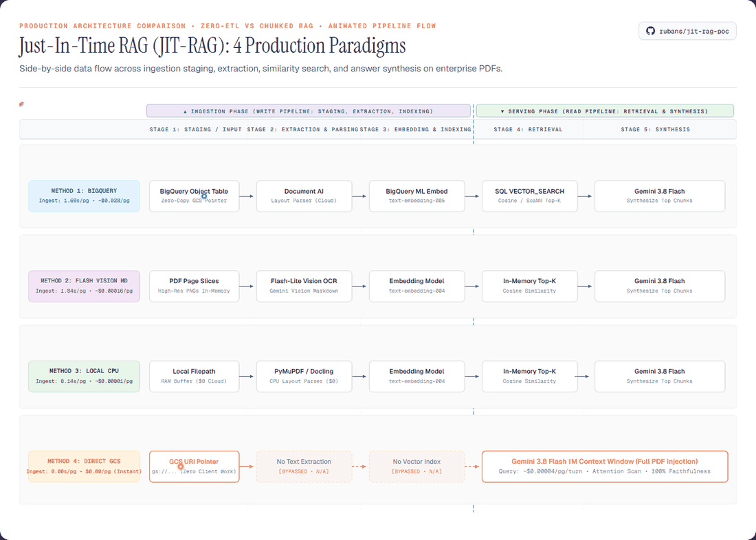This screenshot has height=540, width=756.
Task: Select Gemini 3.8 Flash node in Method 1 row
Action: click(660, 196)
